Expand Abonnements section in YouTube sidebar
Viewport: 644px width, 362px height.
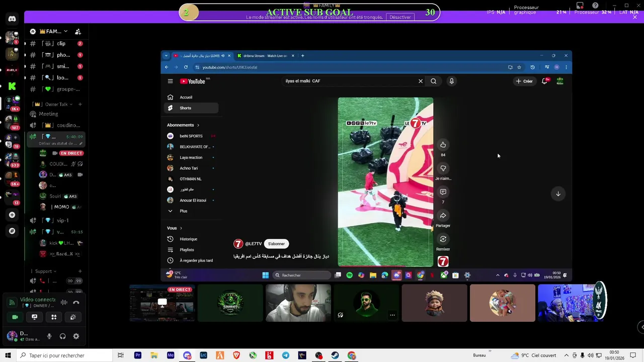183,125
